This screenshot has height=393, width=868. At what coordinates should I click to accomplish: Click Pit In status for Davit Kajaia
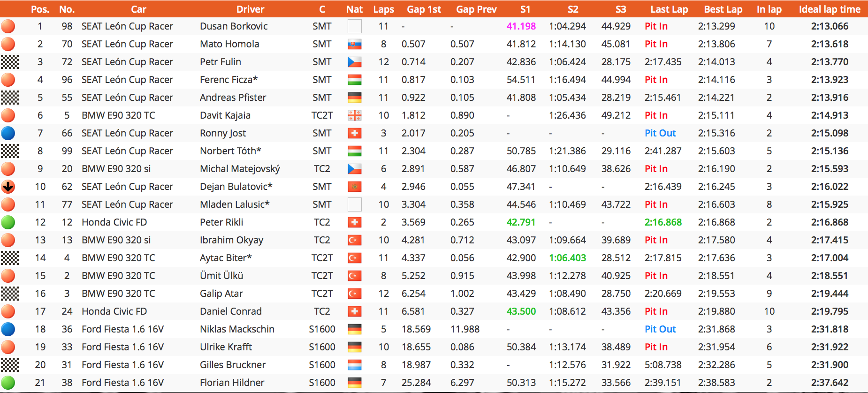point(656,115)
